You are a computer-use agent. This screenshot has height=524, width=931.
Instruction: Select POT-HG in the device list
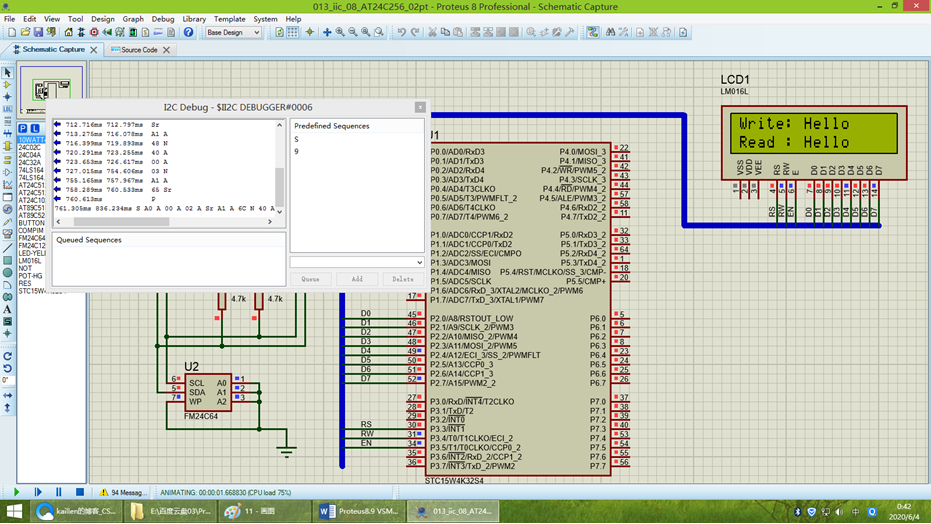click(x=30, y=276)
